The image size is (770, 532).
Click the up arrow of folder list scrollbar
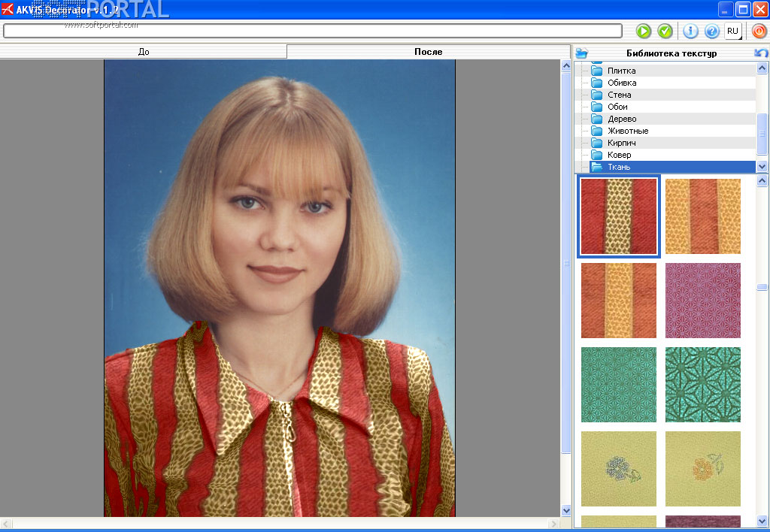tap(762, 68)
